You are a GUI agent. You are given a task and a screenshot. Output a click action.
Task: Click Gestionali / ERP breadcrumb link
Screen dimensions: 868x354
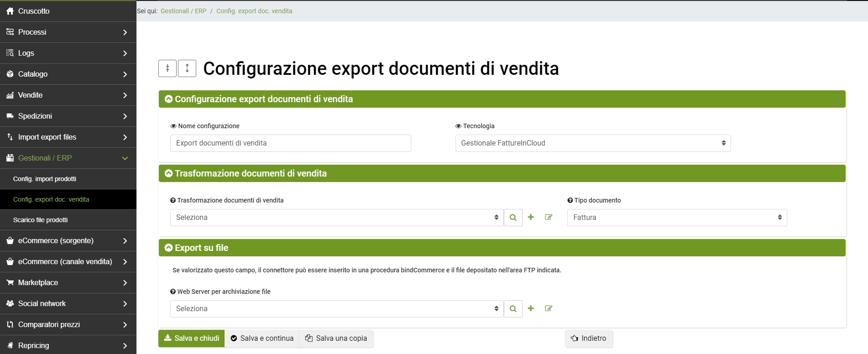[x=183, y=11]
